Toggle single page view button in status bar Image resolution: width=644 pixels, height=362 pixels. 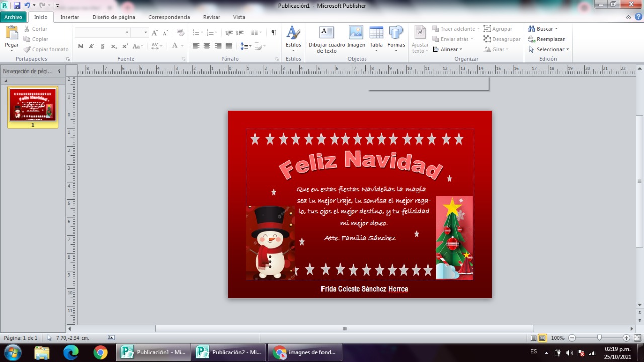click(534, 338)
